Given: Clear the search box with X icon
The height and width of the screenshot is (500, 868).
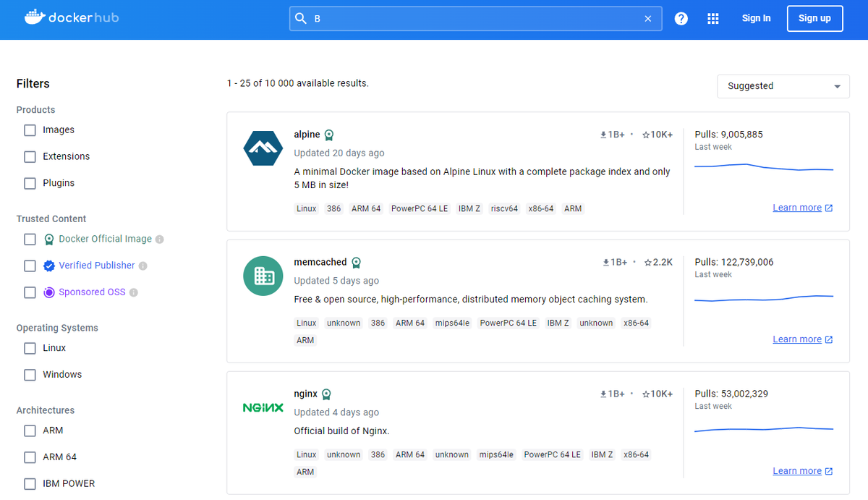Looking at the screenshot, I should click(x=648, y=19).
